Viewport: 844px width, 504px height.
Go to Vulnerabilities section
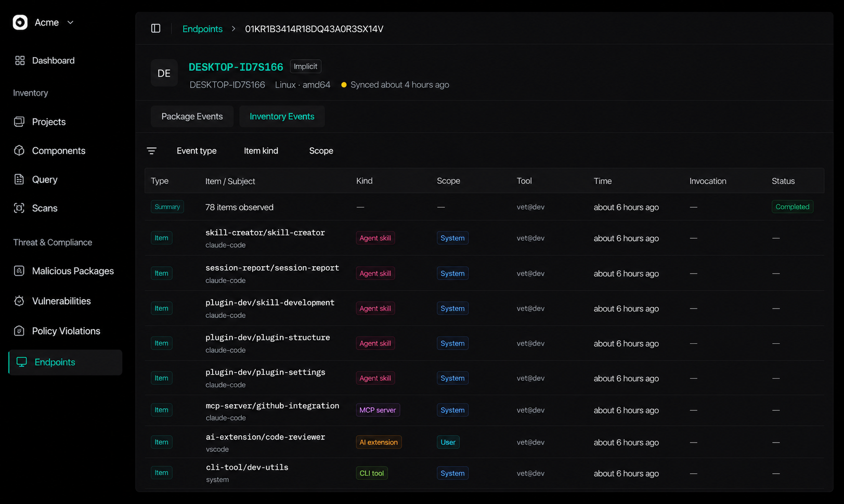point(61,301)
